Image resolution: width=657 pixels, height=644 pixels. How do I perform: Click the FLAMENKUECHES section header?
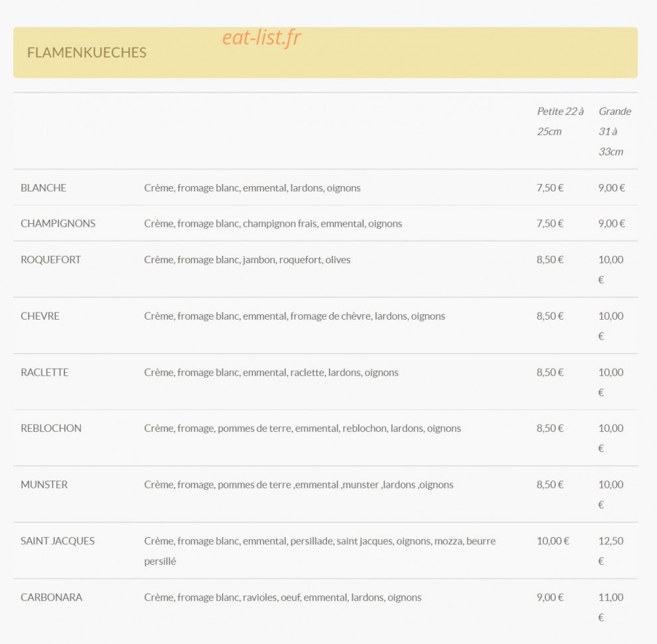(87, 53)
